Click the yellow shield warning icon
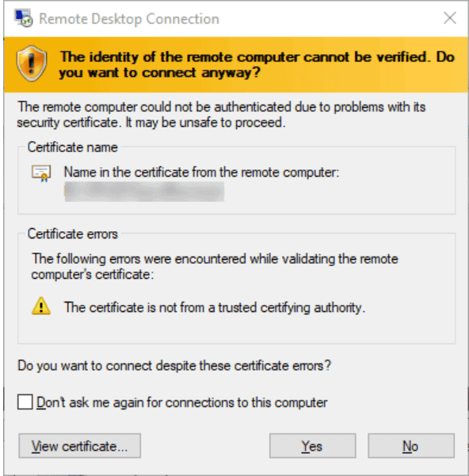 [x=32, y=63]
